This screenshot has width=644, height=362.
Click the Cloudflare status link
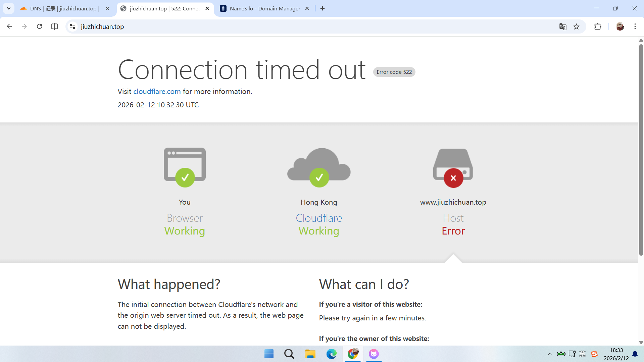click(319, 218)
